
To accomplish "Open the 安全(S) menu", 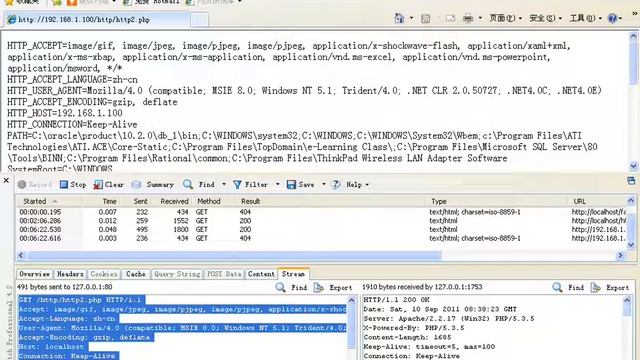I will click(x=545, y=18).
